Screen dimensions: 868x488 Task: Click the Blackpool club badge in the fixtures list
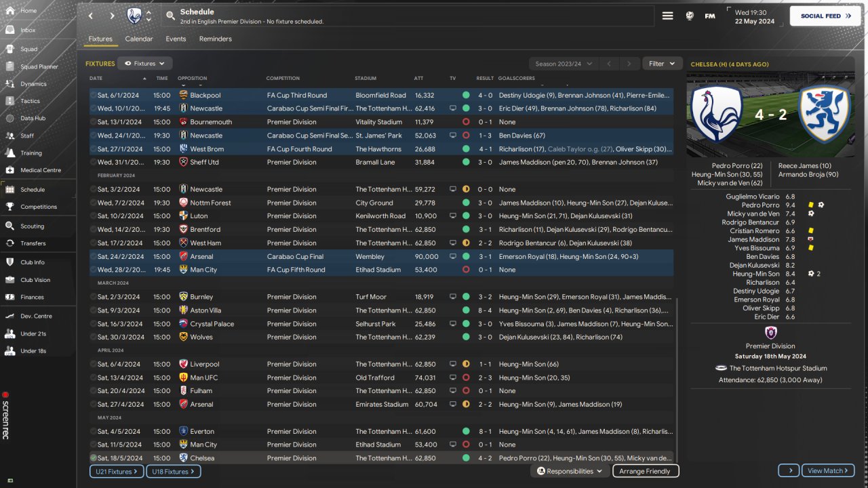pos(183,96)
